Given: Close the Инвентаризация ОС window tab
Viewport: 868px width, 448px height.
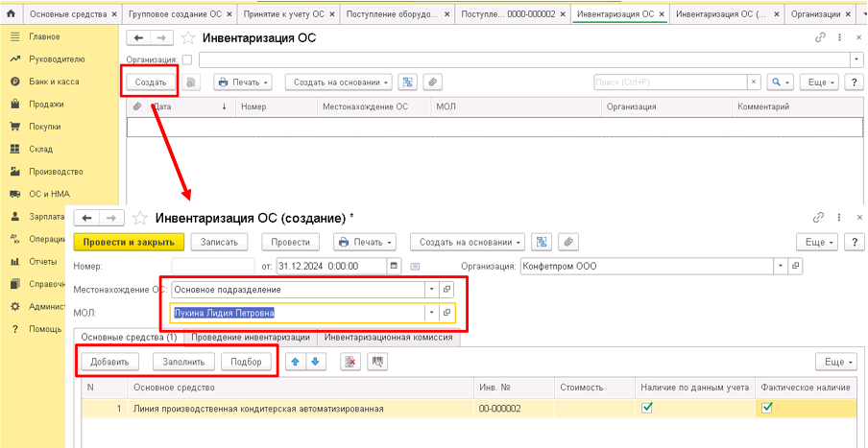Looking at the screenshot, I should (661, 14).
